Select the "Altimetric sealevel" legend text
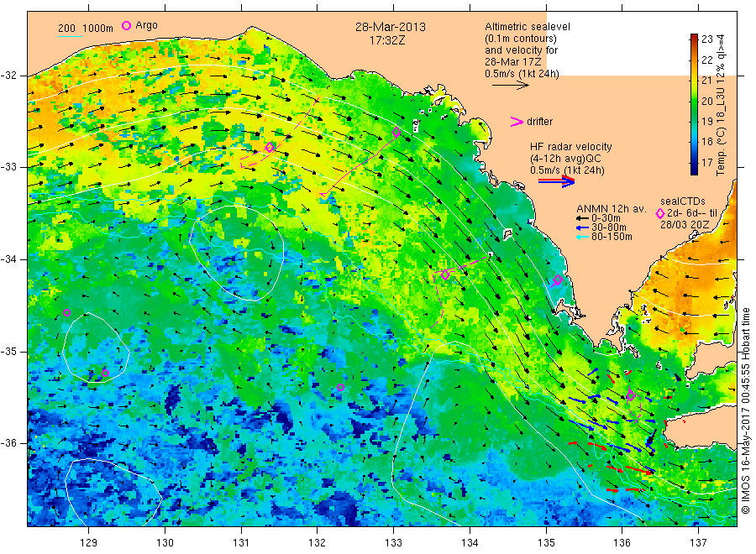Image resolution: width=756 pixels, height=554 pixels. pos(528,27)
